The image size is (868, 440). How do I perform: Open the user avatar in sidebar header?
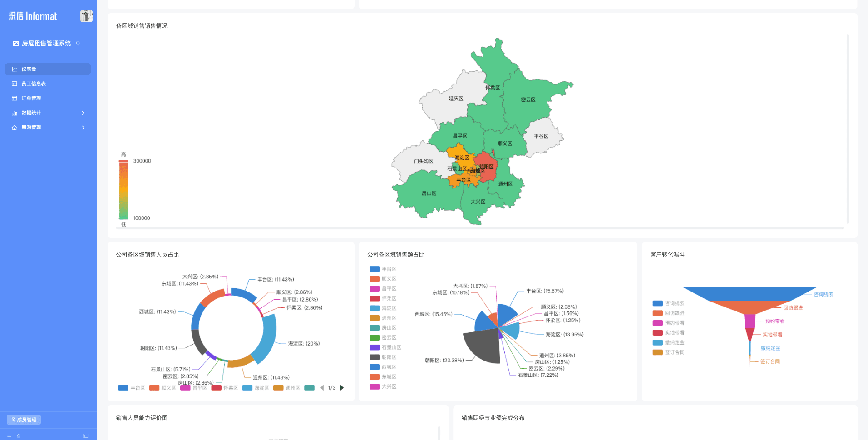[86, 16]
